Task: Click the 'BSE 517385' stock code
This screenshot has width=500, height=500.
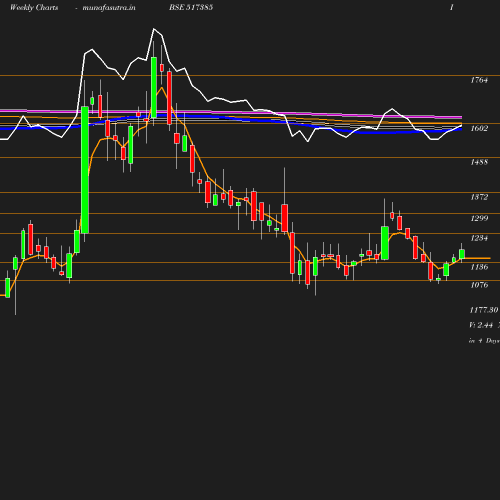Action: tap(191, 8)
